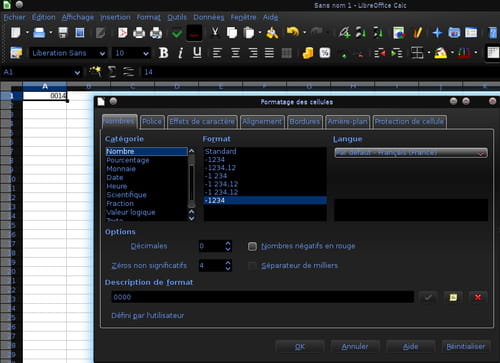The height and width of the screenshot is (363, 500).
Task: Click the Currency number format icon
Action: pyautogui.click(x=308, y=53)
